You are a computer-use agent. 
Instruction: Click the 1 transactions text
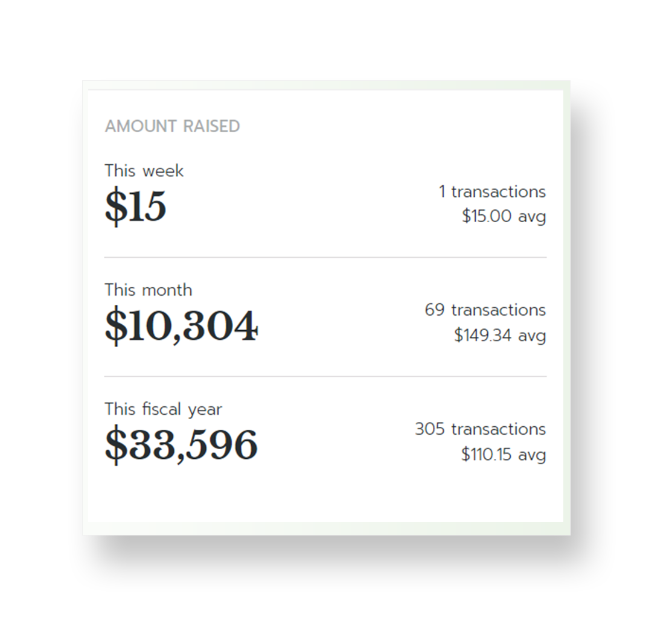[491, 192]
